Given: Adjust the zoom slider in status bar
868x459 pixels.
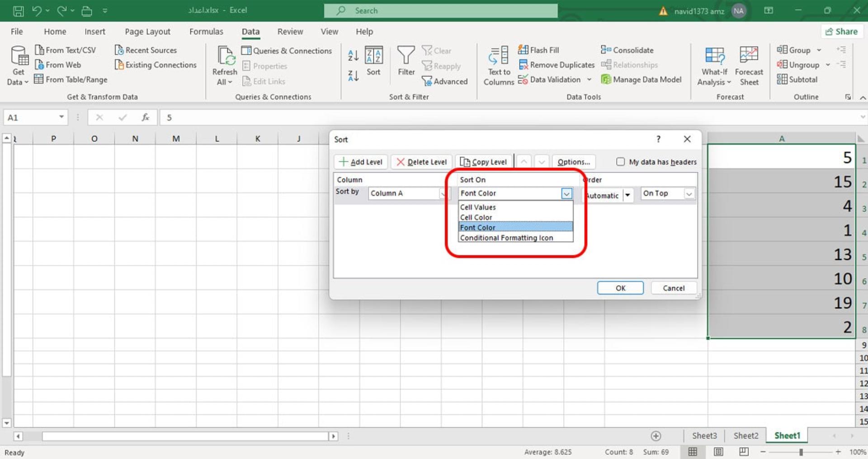Looking at the screenshot, I should (x=801, y=452).
